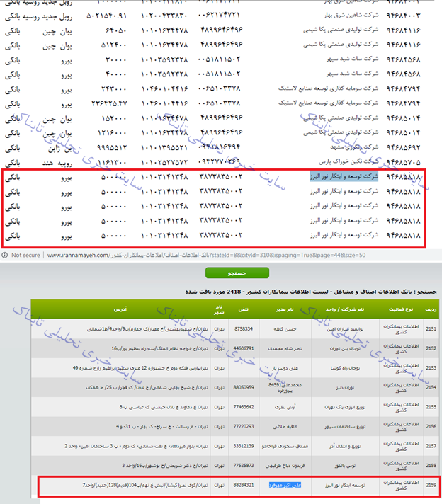442x504 pixels.
Task: Click the تلفن column header
Action: pos(242,310)
